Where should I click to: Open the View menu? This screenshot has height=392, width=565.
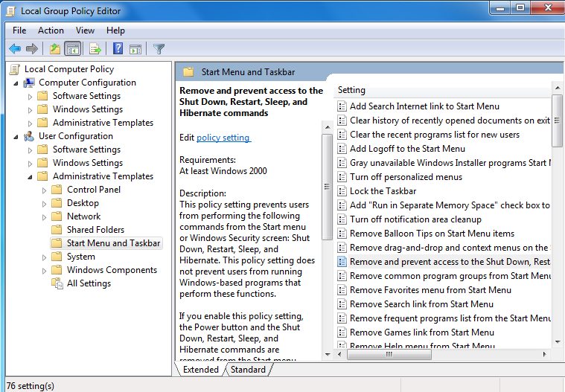pyautogui.click(x=85, y=30)
